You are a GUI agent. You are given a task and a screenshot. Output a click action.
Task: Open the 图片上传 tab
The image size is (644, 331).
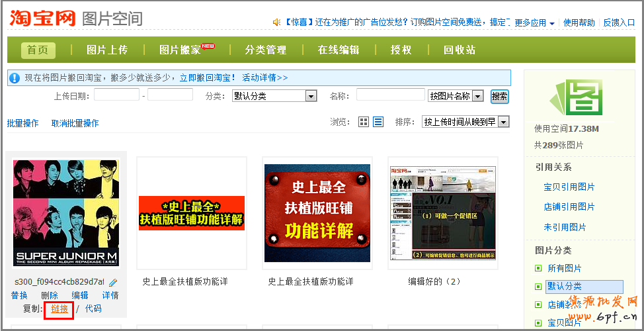pyautogui.click(x=107, y=50)
